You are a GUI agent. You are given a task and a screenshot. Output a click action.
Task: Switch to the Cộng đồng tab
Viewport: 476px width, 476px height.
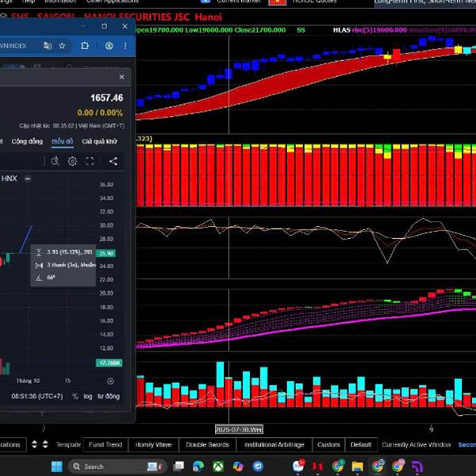(x=27, y=141)
